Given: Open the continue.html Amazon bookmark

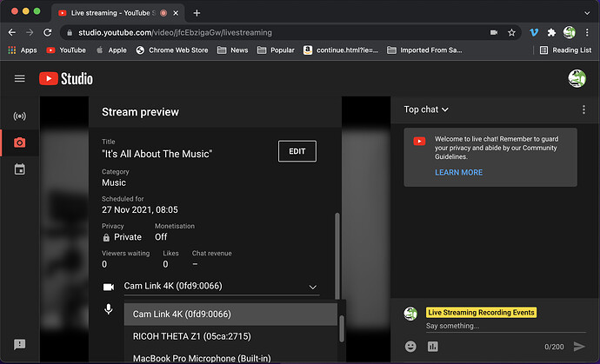Looking at the screenshot, I should [341, 50].
